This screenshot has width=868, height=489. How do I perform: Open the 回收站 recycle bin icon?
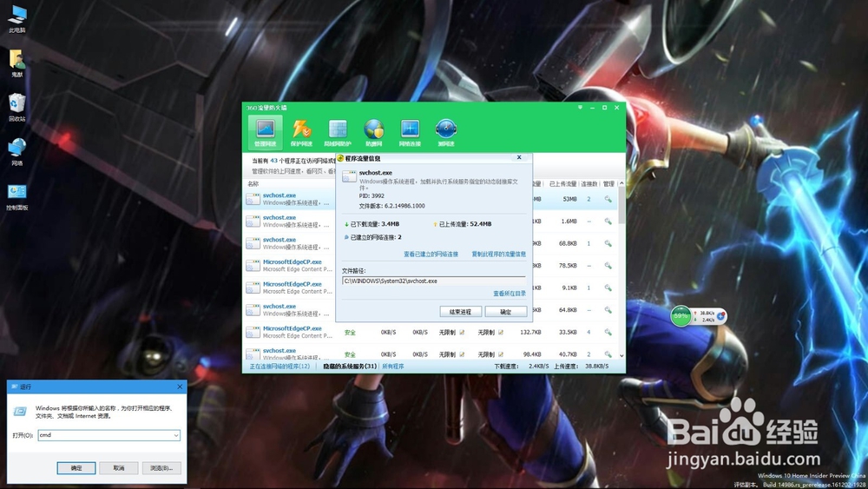[x=17, y=108]
